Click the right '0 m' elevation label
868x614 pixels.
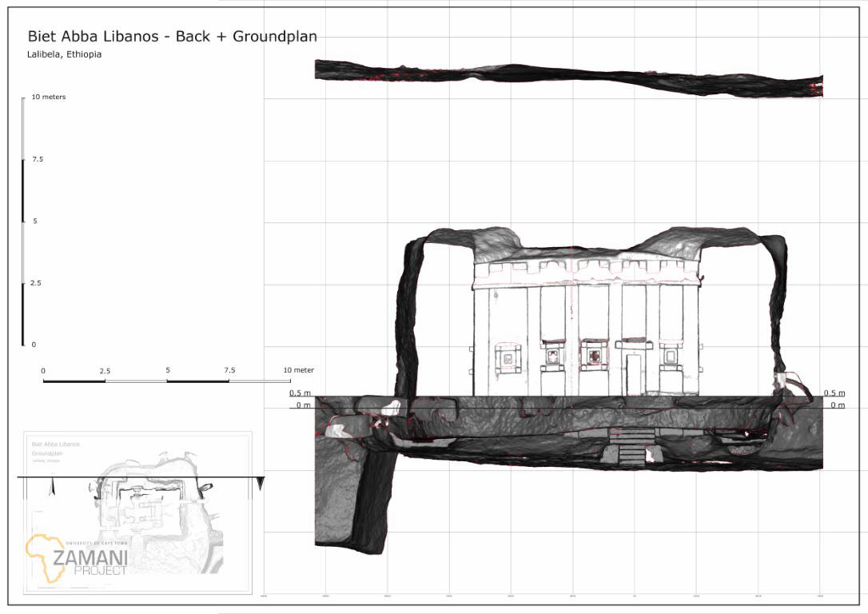point(837,405)
